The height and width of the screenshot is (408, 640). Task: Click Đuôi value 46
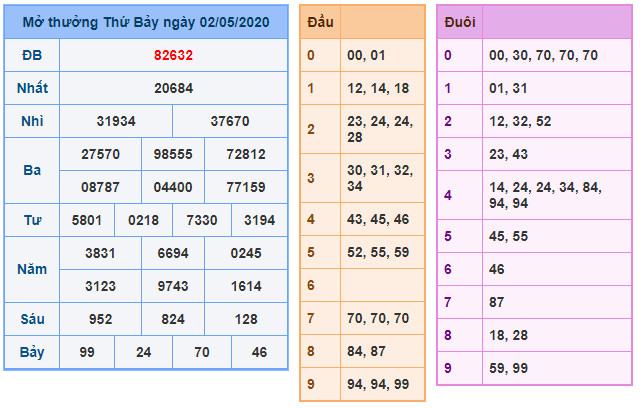pos(496,269)
